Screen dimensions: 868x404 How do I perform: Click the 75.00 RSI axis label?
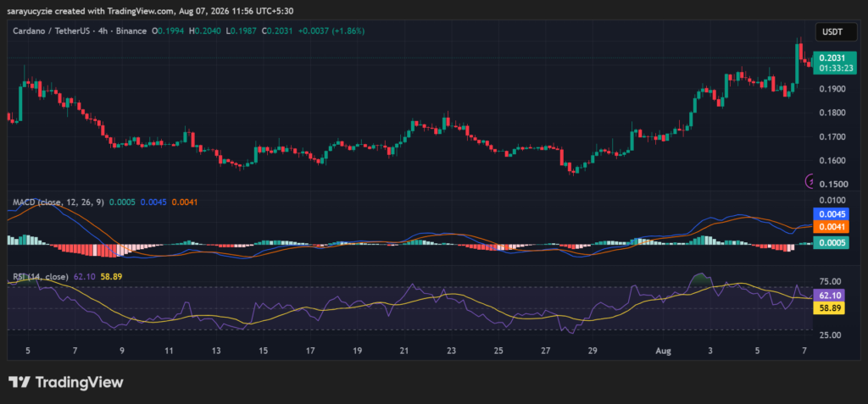pos(831,281)
